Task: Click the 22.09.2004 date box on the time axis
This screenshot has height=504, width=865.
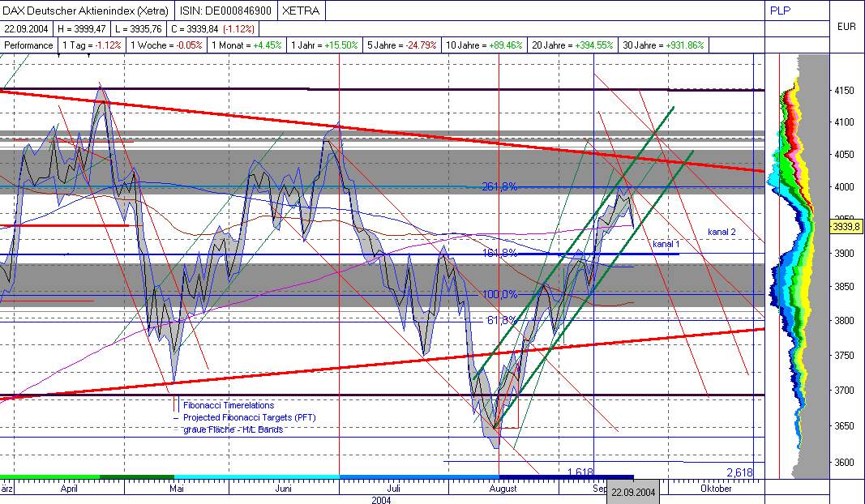Action: click(x=636, y=491)
